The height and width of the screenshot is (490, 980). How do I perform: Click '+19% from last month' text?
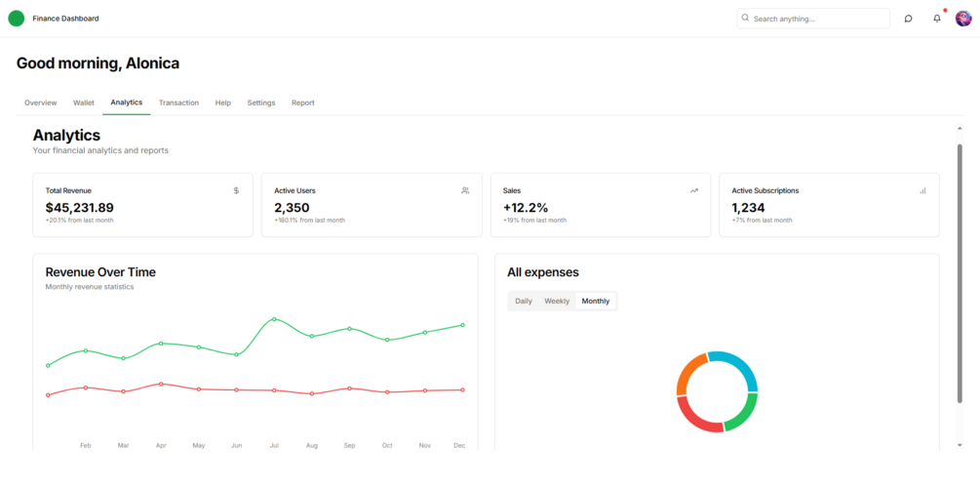click(x=535, y=221)
